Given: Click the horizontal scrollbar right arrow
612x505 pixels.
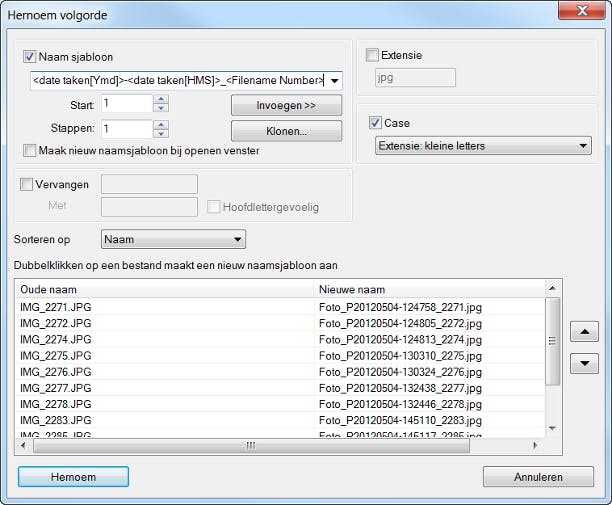Looking at the screenshot, I should (x=535, y=445).
